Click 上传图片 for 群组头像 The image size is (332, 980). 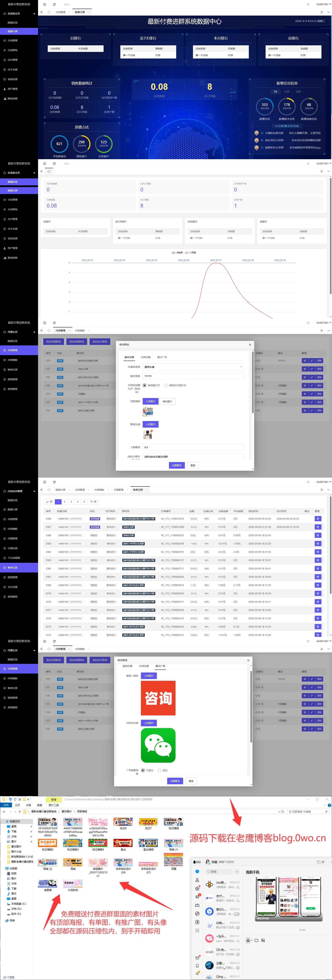pos(151,424)
